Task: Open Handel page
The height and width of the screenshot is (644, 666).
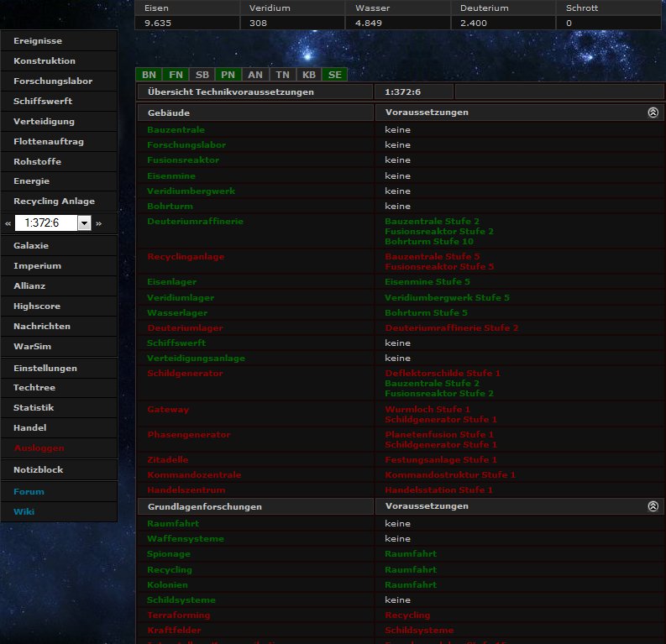Action: tap(59, 428)
